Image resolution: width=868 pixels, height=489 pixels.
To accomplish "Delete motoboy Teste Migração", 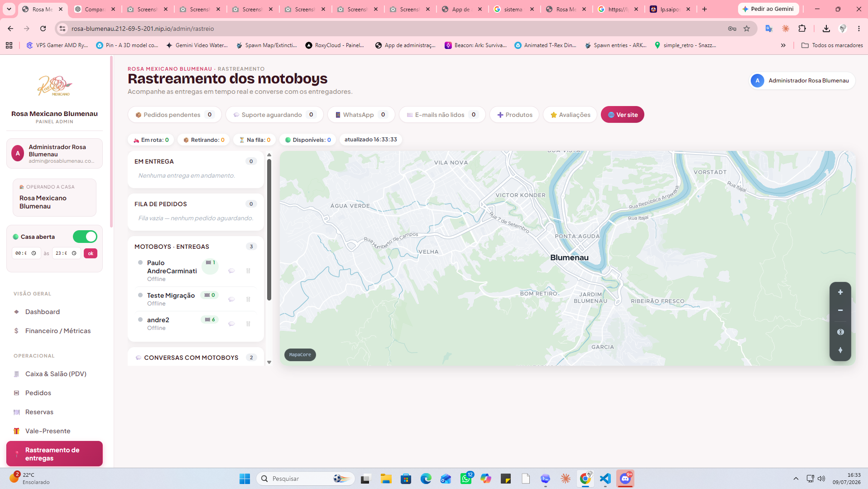I will 248,300.
